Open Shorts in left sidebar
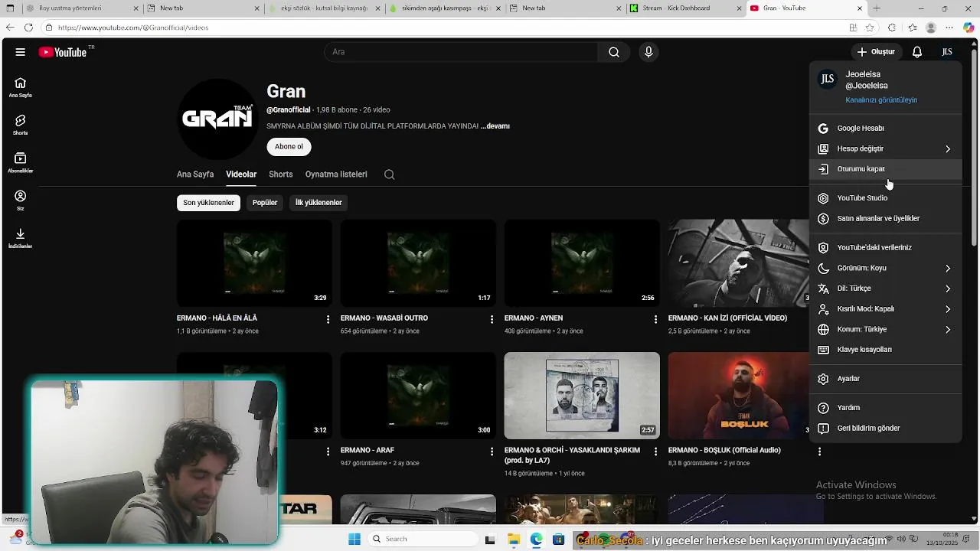The image size is (980, 551). 21,126
